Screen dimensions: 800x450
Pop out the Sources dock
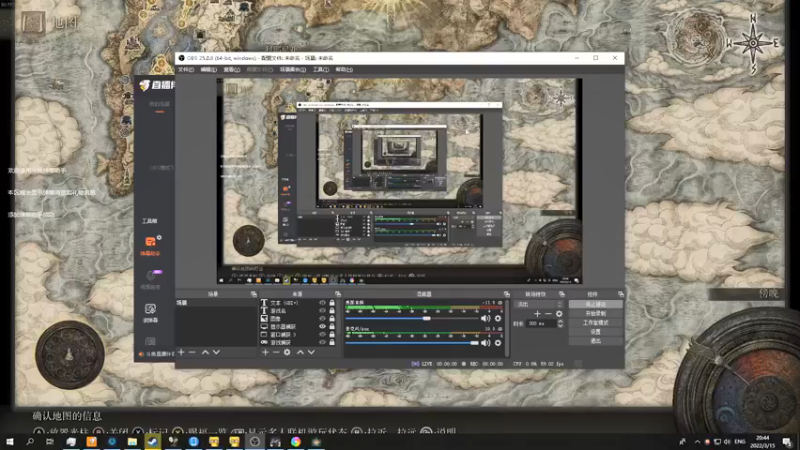point(338,294)
